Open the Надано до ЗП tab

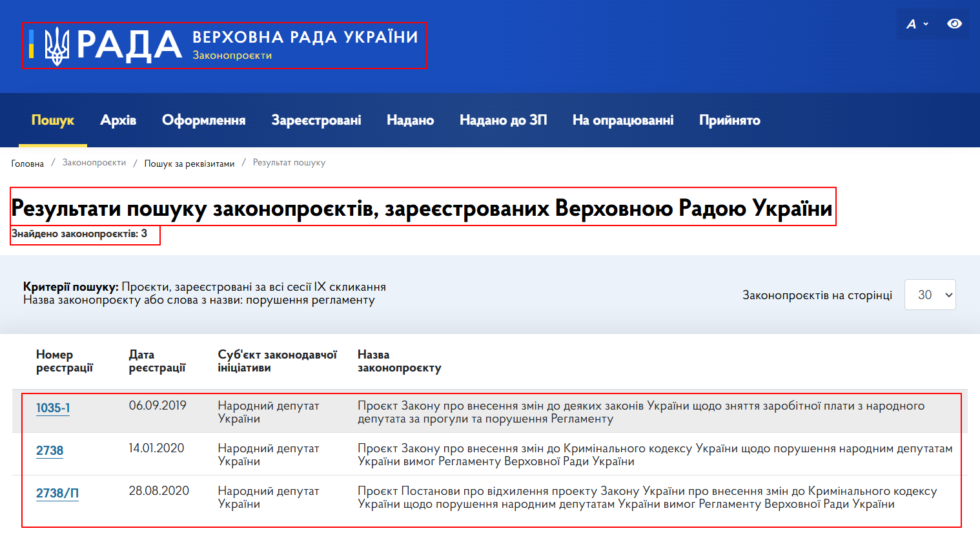tap(503, 120)
